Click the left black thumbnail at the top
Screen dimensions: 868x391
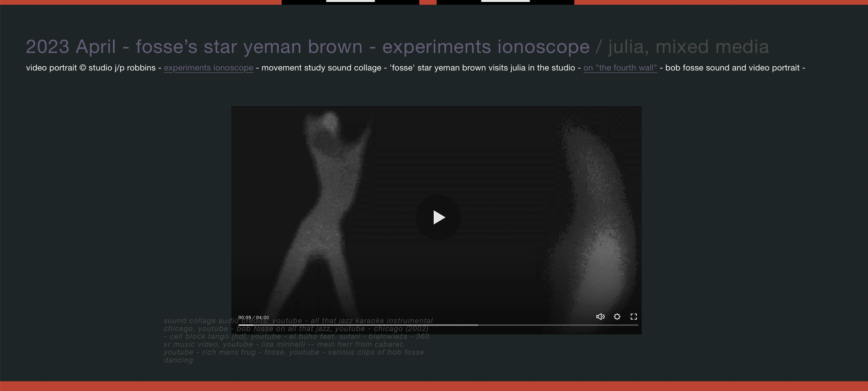coord(350,2)
